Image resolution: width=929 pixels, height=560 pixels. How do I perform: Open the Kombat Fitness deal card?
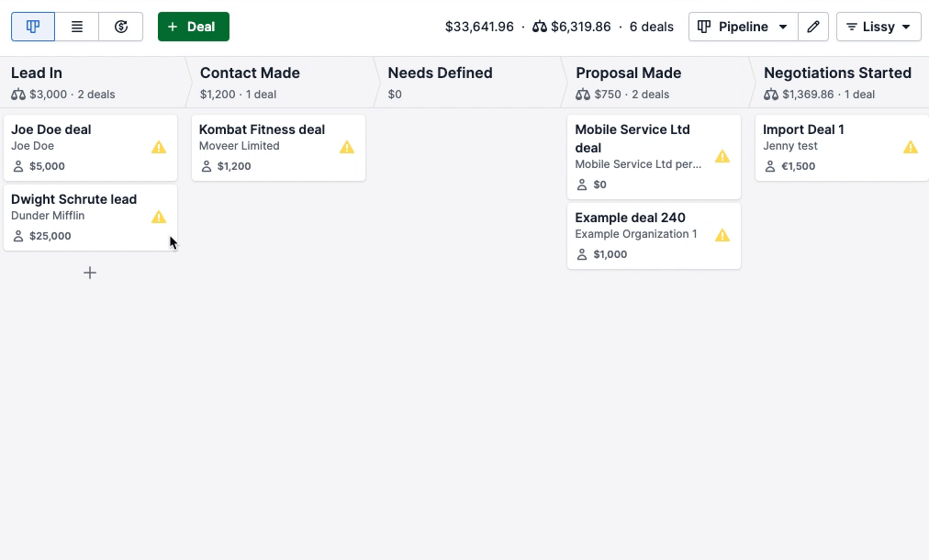click(278, 148)
